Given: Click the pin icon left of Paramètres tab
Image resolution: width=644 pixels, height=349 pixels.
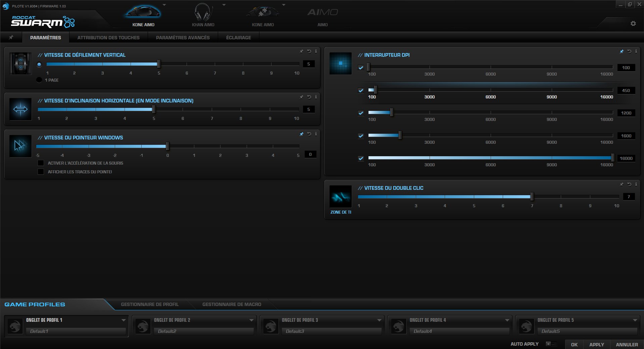Looking at the screenshot, I should [11, 37].
